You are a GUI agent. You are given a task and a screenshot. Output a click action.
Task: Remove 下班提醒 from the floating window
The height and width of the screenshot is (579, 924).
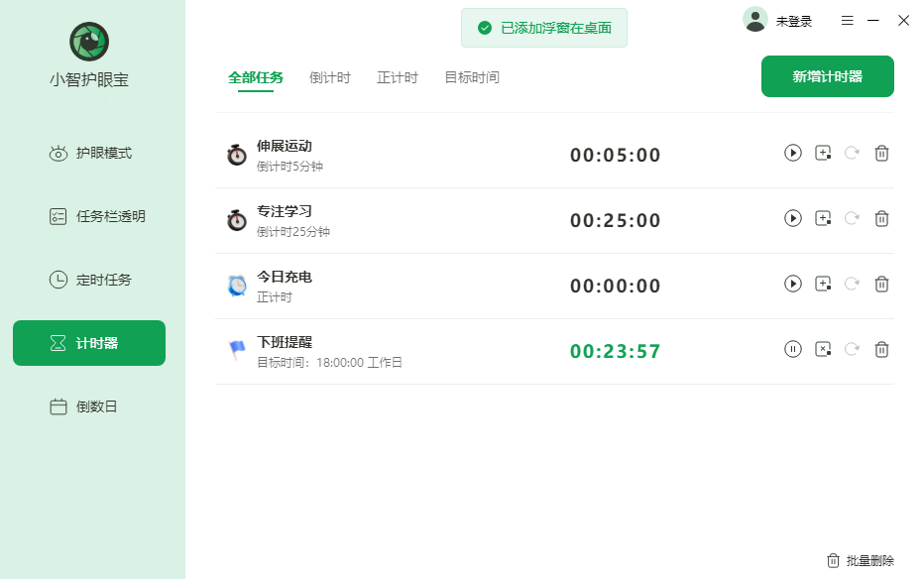click(x=822, y=349)
